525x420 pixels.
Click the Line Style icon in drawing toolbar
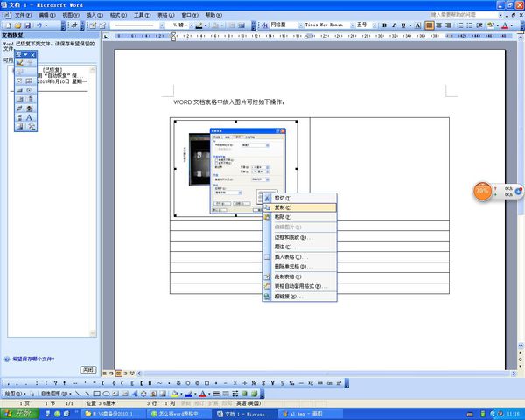tap(216, 394)
